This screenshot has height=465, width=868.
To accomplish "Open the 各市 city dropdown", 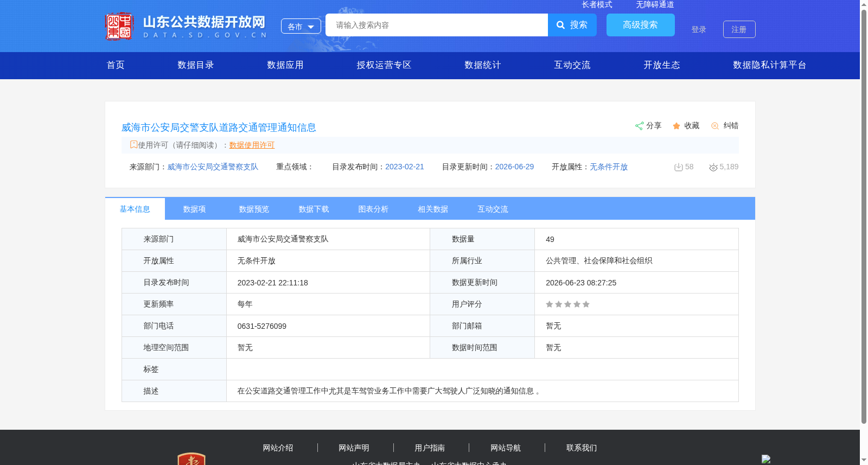I will (301, 26).
